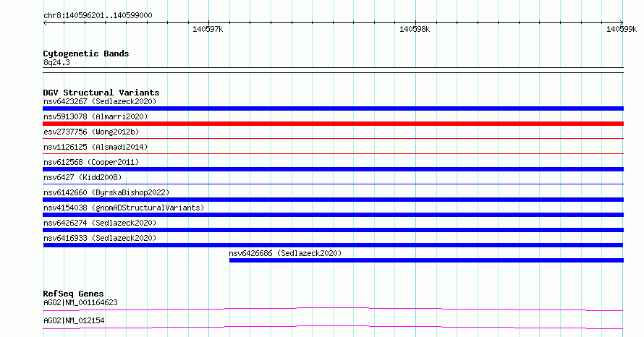
Task: Click the 140597k ruler label
Action: tap(208, 29)
